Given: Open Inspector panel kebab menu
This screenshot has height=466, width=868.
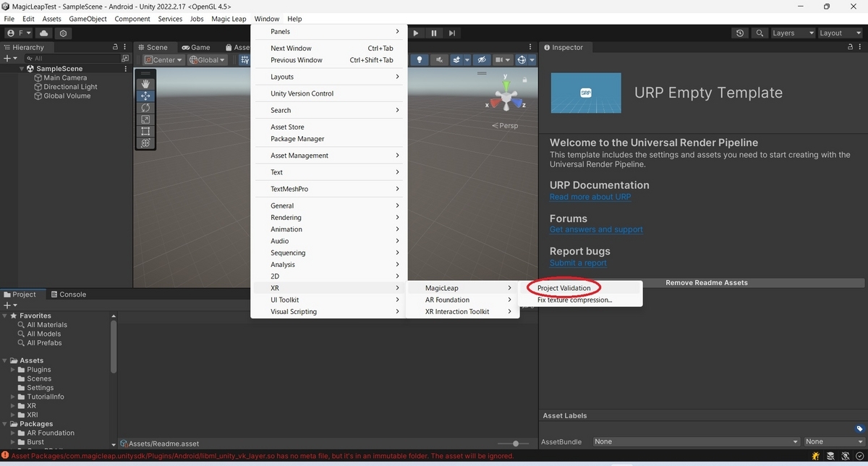Looking at the screenshot, I should (861, 47).
